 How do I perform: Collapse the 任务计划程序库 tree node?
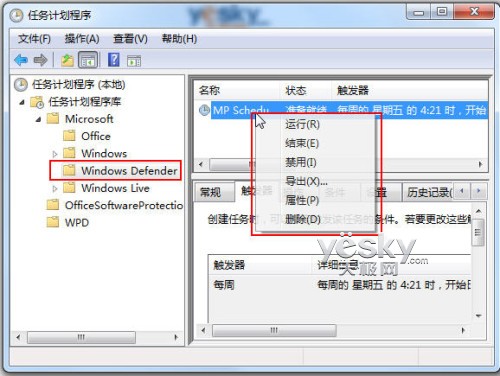(x=22, y=102)
